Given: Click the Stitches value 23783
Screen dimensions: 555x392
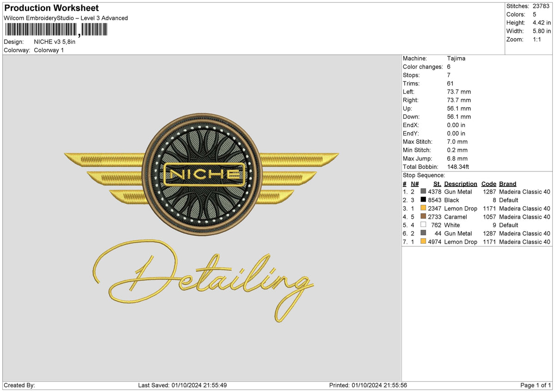Looking at the screenshot, I should 542,6.
